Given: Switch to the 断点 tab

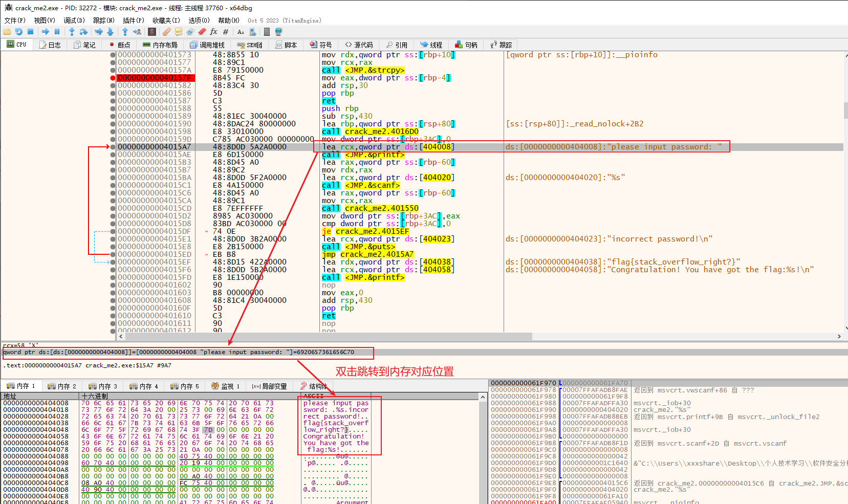Looking at the screenshot, I should point(123,45).
